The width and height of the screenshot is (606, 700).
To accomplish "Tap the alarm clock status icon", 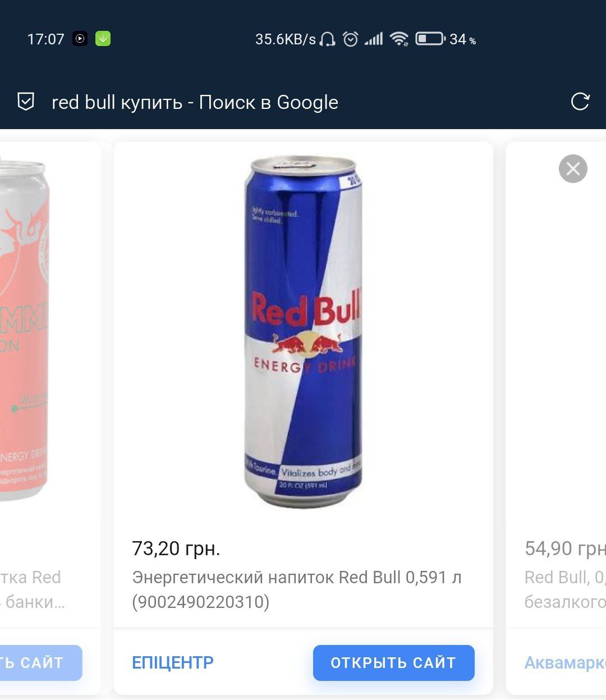I will coord(351,39).
